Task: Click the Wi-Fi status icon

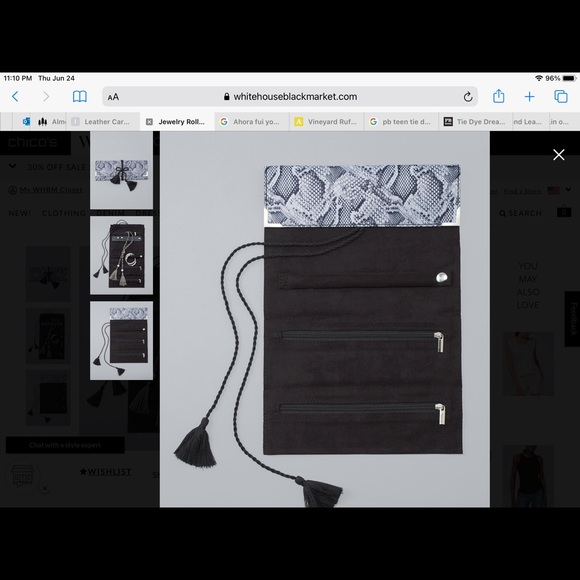Action: [x=539, y=78]
